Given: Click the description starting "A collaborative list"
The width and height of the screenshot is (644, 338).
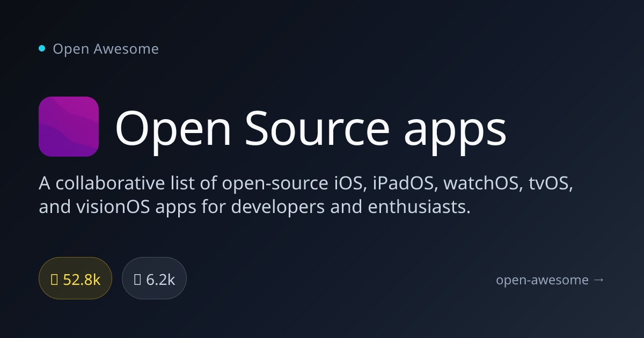Looking at the screenshot, I should point(306,195).
